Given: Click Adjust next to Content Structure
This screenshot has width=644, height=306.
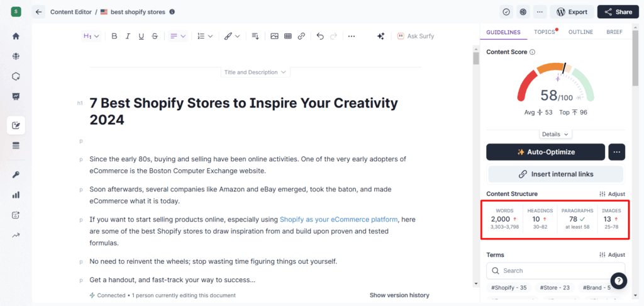Looking at the screenshot, I should [612, 194].
